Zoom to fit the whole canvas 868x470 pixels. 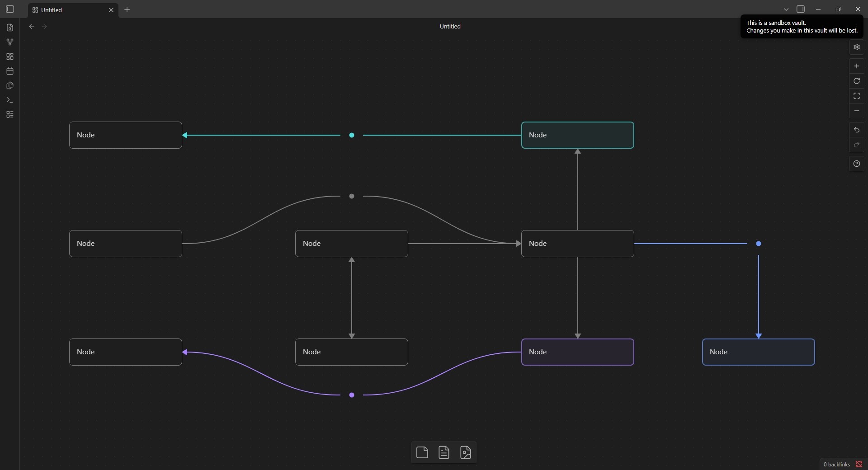(856, 96)
